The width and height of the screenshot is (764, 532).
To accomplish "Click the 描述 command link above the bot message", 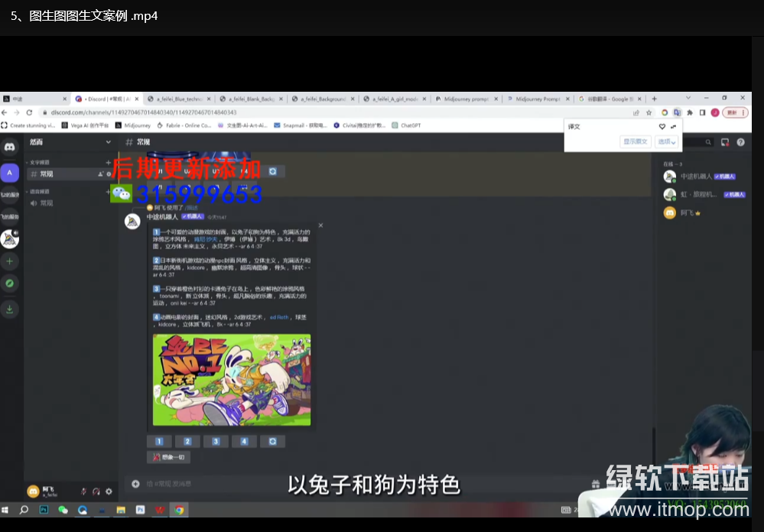I will [x=191, y=208].
